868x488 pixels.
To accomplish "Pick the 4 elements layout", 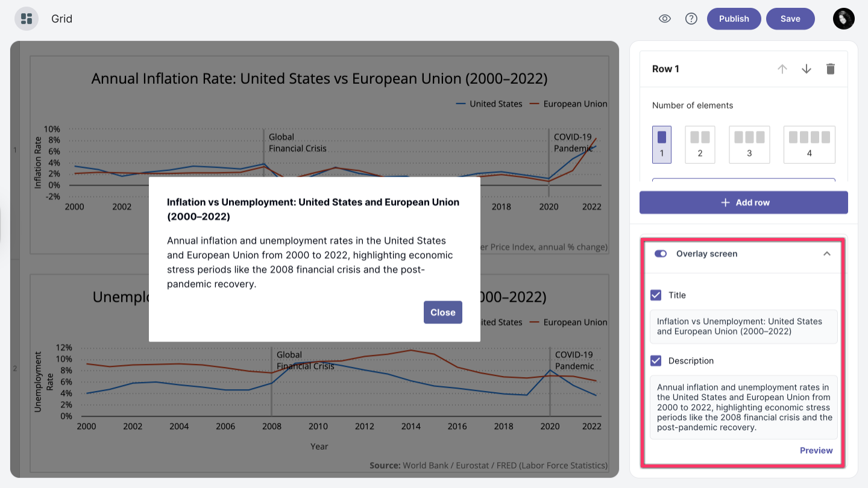I will 809,145.
